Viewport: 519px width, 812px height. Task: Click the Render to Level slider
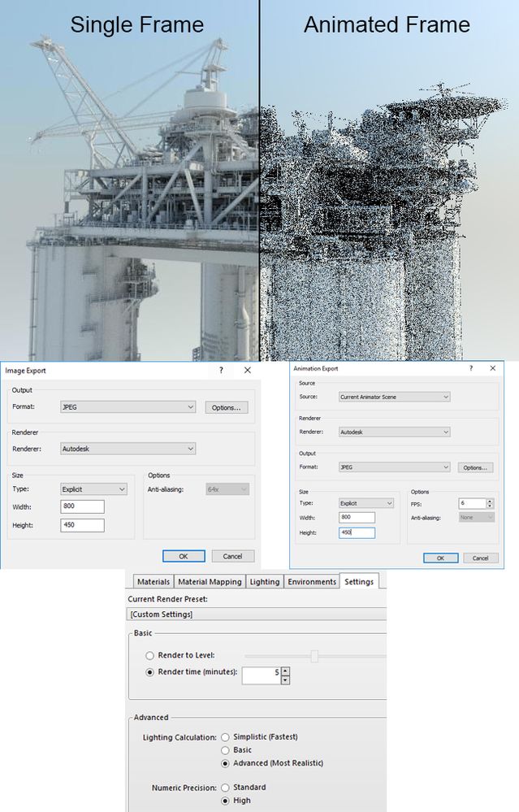tap(316, 656)
